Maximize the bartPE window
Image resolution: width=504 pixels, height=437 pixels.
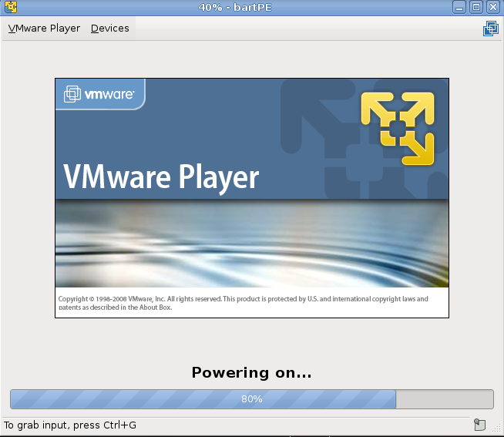coord(476,7)
